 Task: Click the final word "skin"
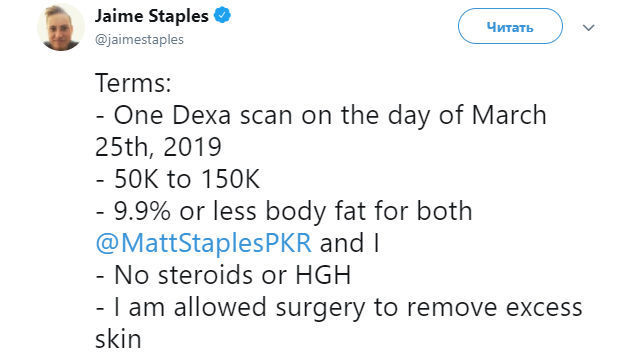[118, 339]
